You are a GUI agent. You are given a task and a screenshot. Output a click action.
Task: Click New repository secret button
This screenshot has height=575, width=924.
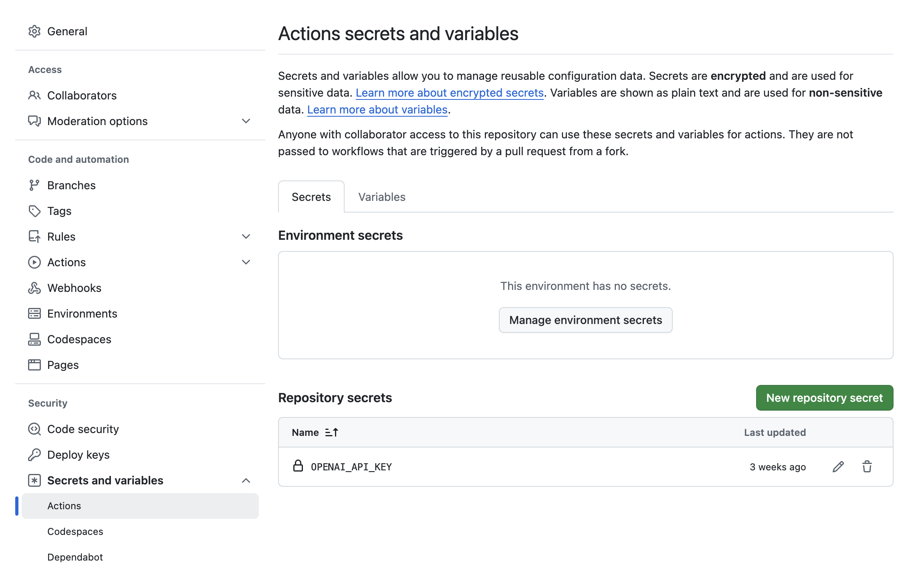tap(824, 398)
